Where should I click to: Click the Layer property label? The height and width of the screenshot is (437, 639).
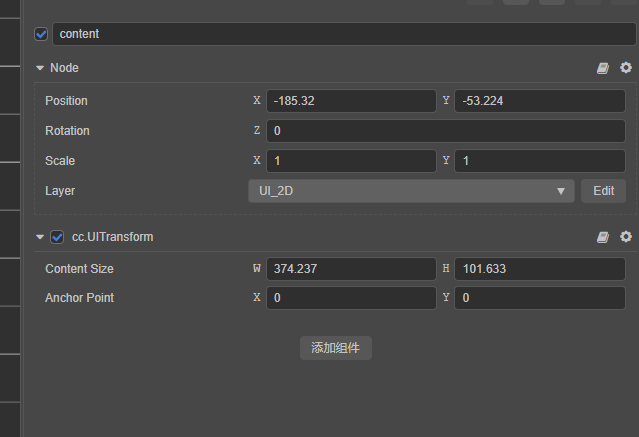(x=60, y=191)
